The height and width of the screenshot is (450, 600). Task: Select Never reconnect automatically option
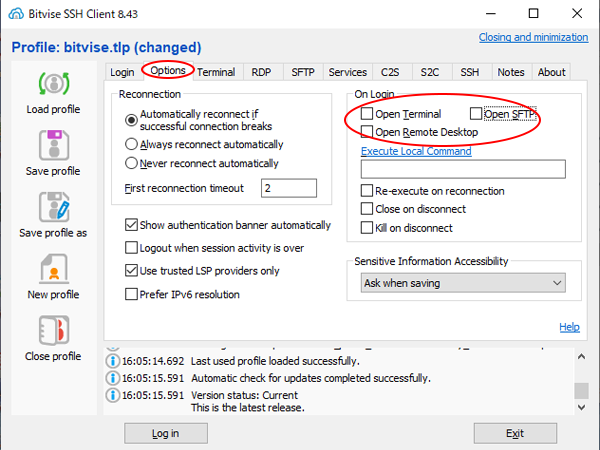131,163
